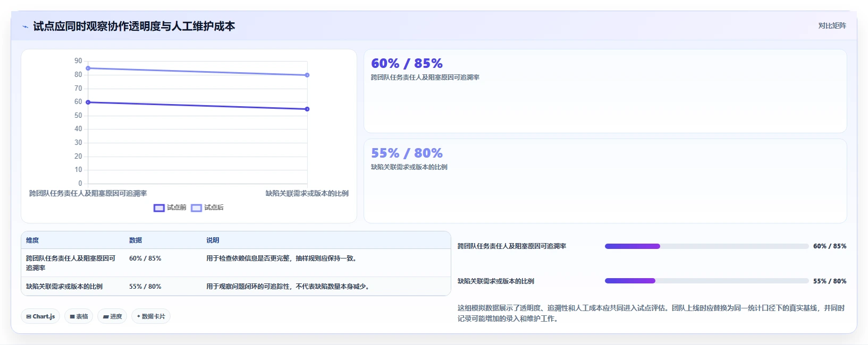868x345 pixels.
Task: Click the 数据卡片 tag
Action: [x=151, y=316]
